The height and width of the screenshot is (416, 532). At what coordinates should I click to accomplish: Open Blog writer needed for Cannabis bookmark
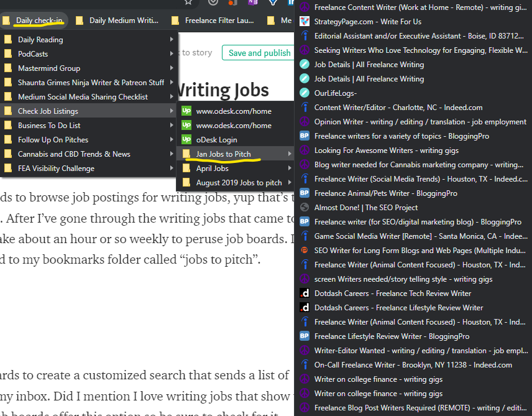coord(413,165)
